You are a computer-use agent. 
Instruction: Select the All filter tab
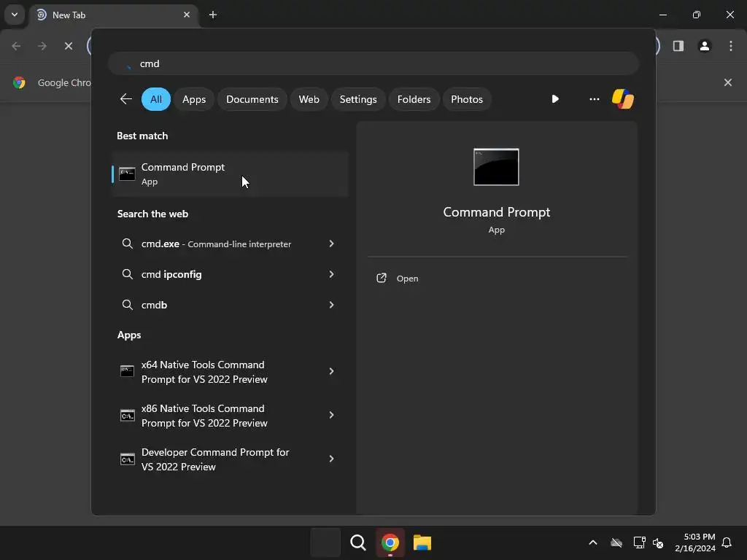(x=156, y=99)
